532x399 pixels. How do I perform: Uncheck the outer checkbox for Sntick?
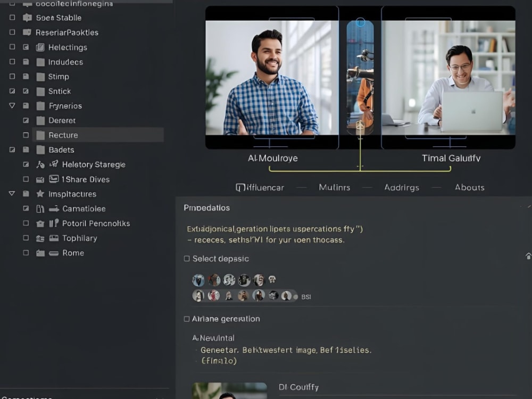tap(12, 91)
